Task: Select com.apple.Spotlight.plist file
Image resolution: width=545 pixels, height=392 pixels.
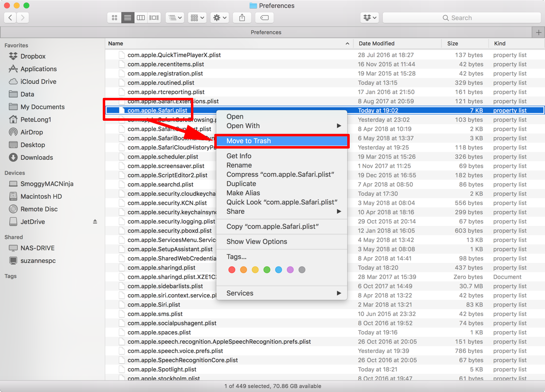Action: (325, 370)
